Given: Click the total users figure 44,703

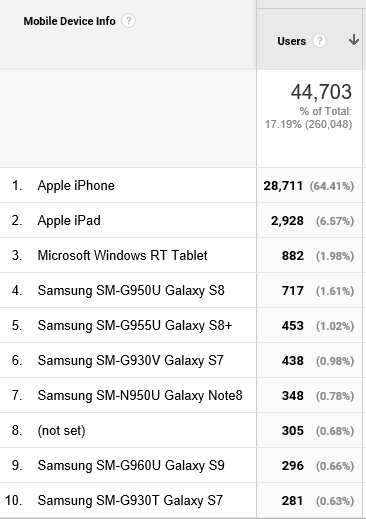Looking at the screenshot, I should (x=321, y=92).
